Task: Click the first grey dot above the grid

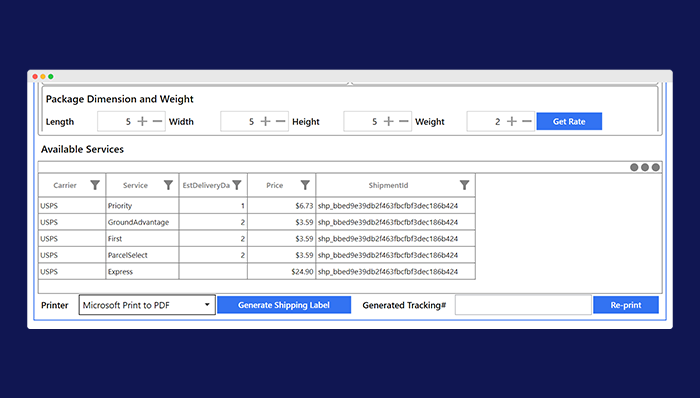Action: pyautogui.click(x=634, y=167)
